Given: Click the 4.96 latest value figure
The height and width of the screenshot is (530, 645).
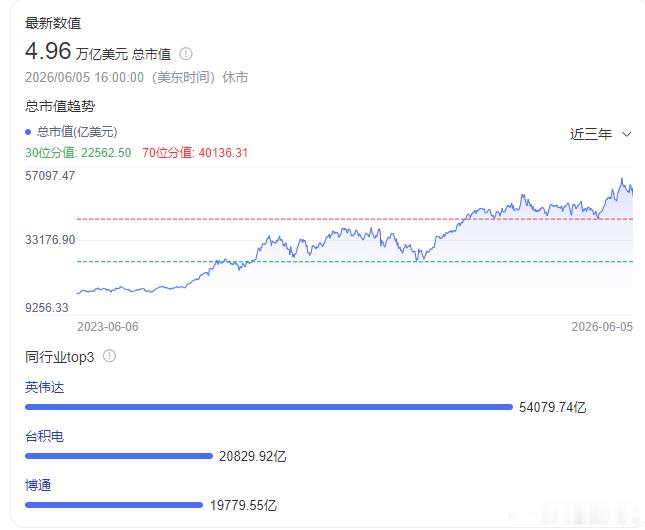Looking at the screenshot, I should tap(48, 51).
